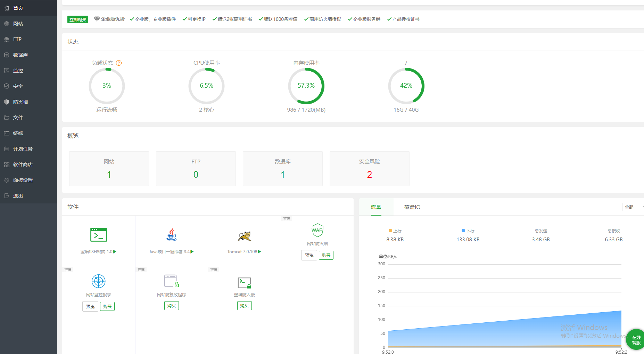The height and width of the screenshot is (354, 644).
Task: Click 预览 under 网站防火墙
Action: (x=309, y=255)
